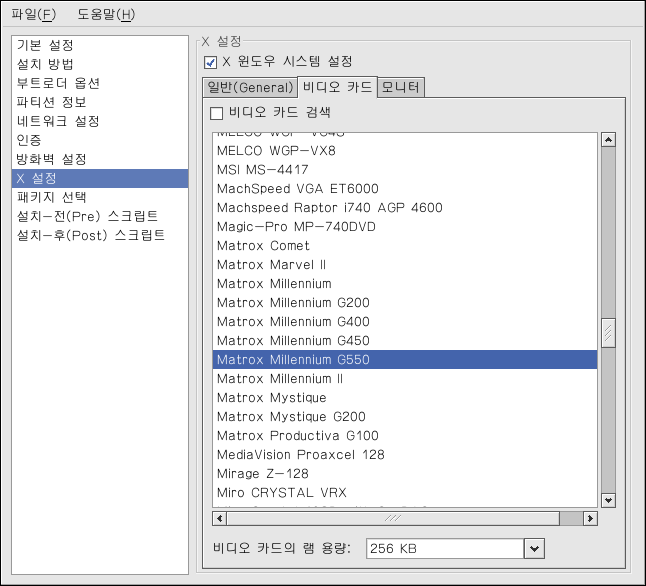
Task: Select the 비디오 카드 tab
Action: pos(337,87)
